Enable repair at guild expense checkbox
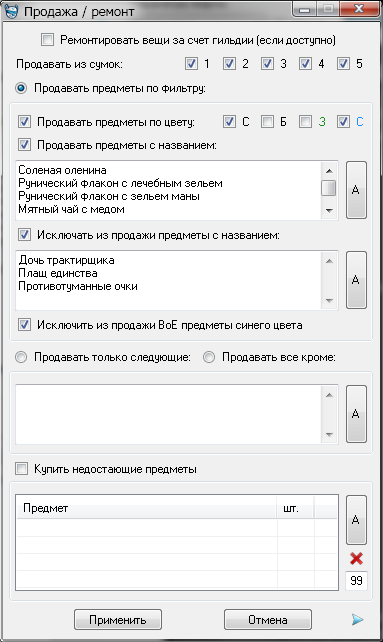This screenshot has height=642, width=383. pos(48,40)
